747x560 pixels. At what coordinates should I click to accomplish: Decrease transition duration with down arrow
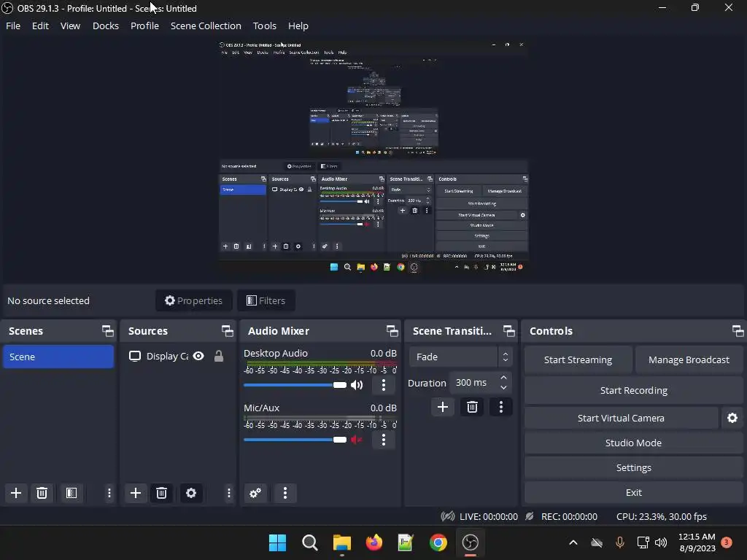pos(503,388)
